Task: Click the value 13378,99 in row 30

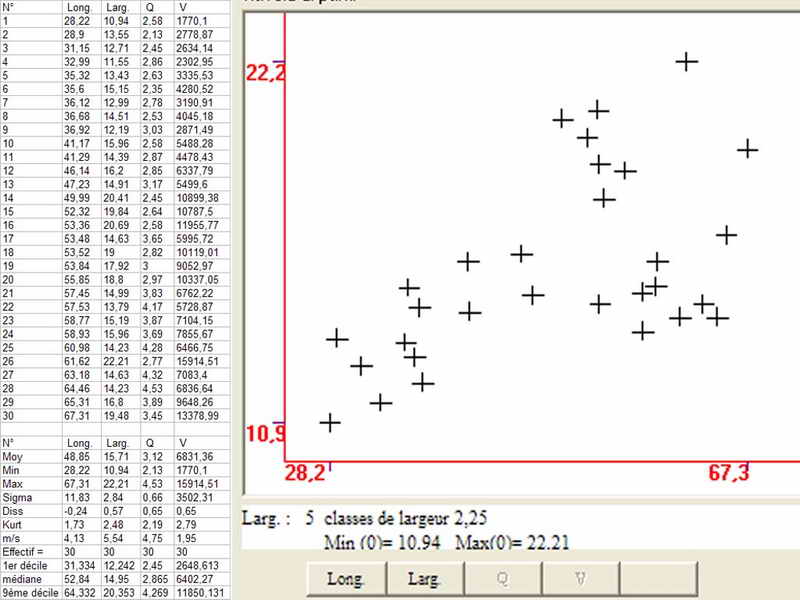Action: 195,415
